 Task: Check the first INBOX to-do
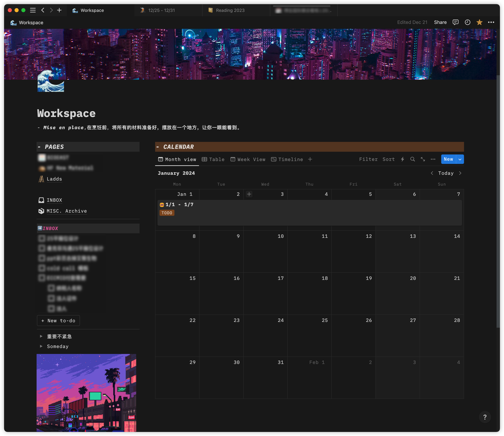[42, 238]
